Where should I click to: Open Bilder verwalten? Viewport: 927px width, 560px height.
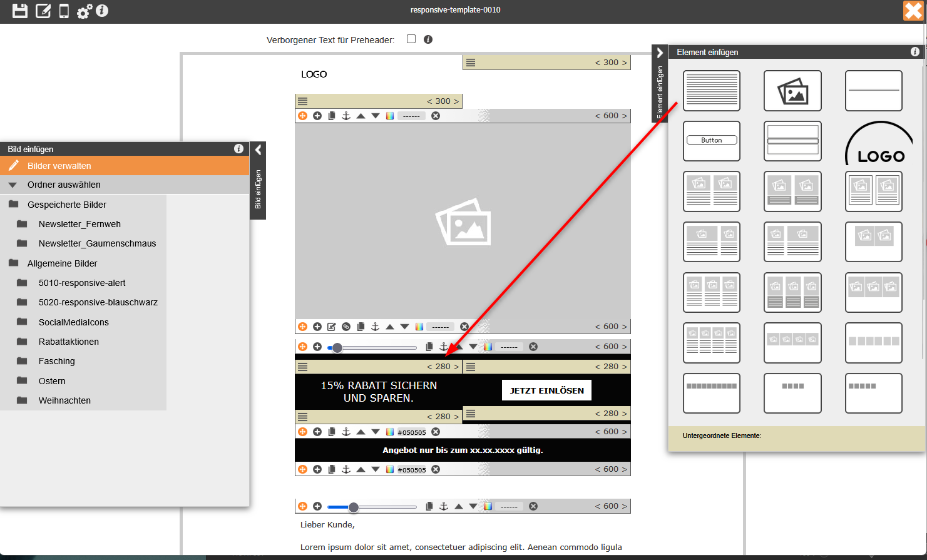coord(59,166)
